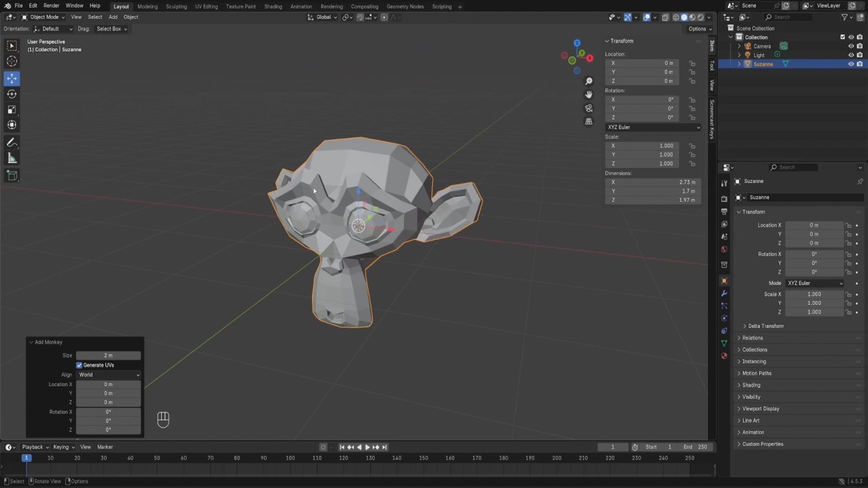This screenshot has height=488, width=868.
Task: Open the Align World dropdown
Action: 108,375
